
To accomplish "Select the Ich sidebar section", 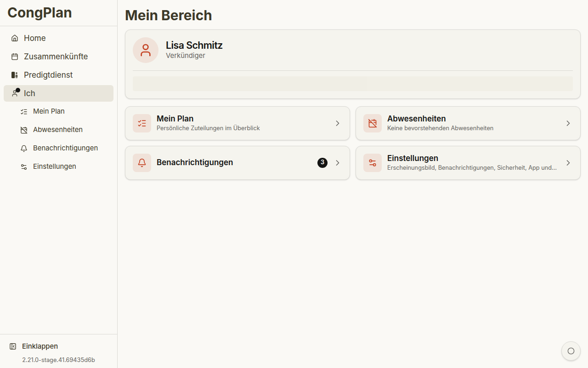I will [58, 93].
